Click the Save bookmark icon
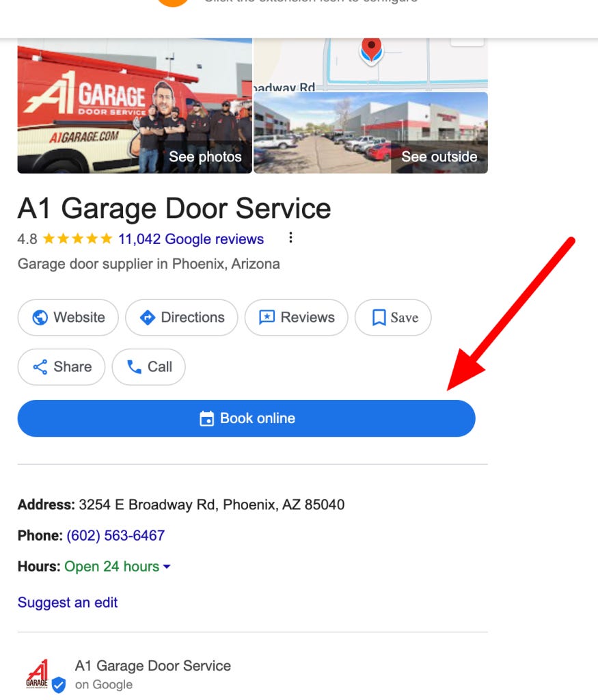This screenshot has width=598, height=700. click(379, 318)
